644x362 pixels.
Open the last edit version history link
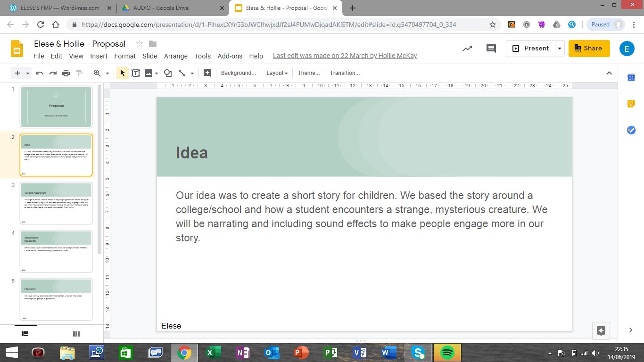[345, 56]
